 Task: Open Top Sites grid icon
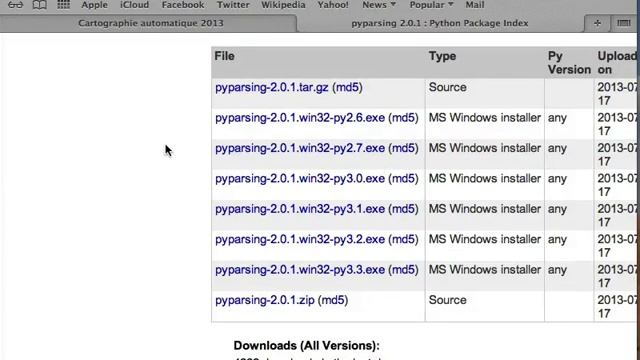63,5
